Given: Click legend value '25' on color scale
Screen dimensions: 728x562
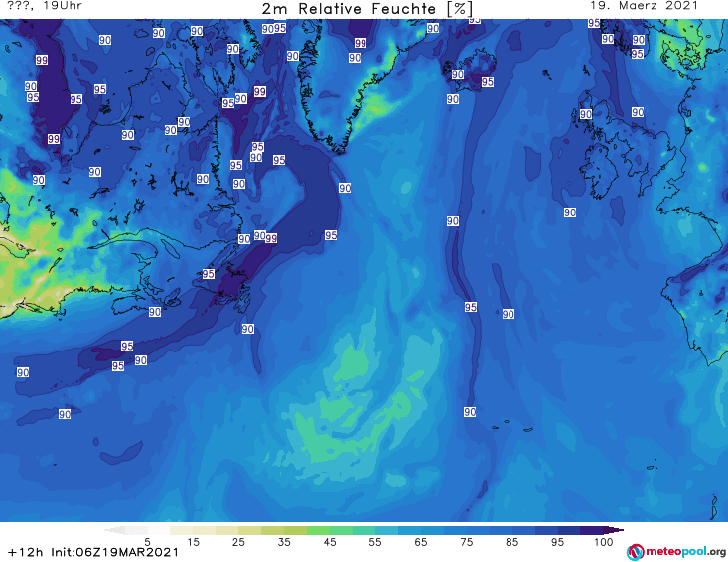Looking at the screenshot, I should pos(238,542).
